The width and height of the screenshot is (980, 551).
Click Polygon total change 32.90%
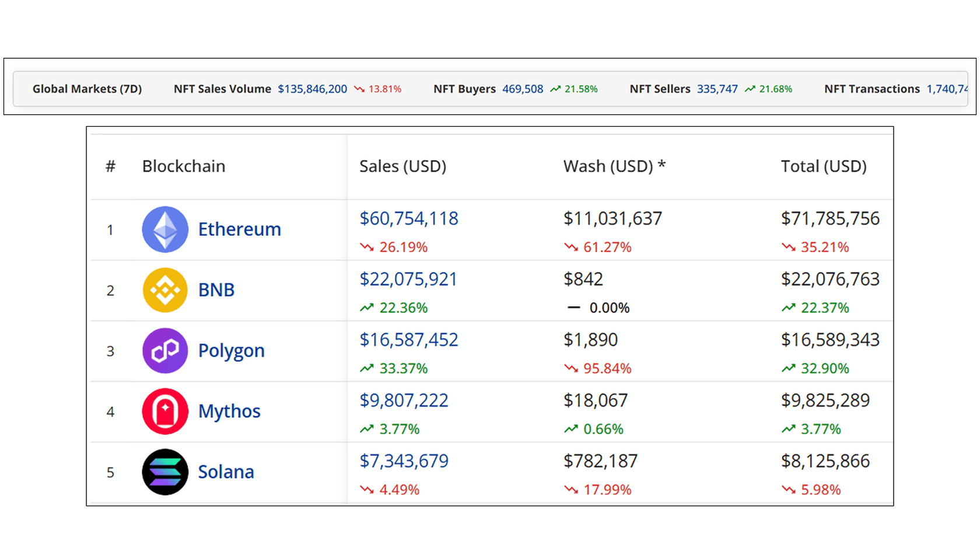pyautogui.click(x=815, y=369)
